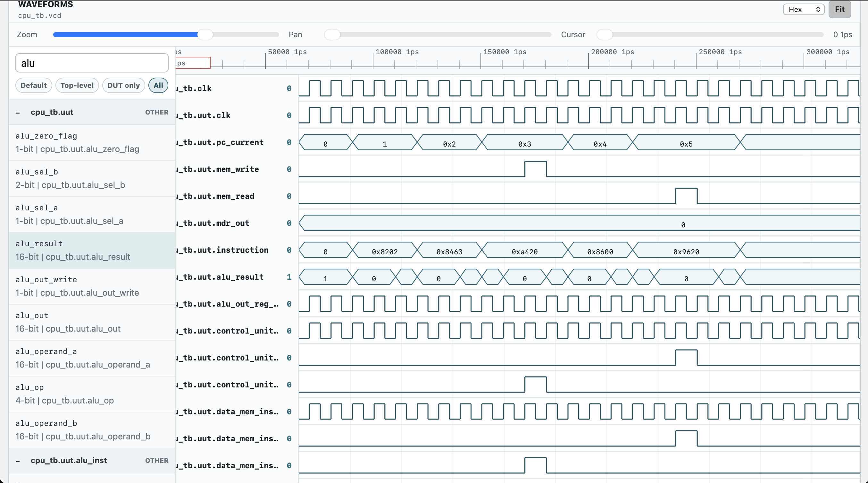Click the pulse in the mem_write waveform
868x483 pixels.
click(x=536, y=169)
